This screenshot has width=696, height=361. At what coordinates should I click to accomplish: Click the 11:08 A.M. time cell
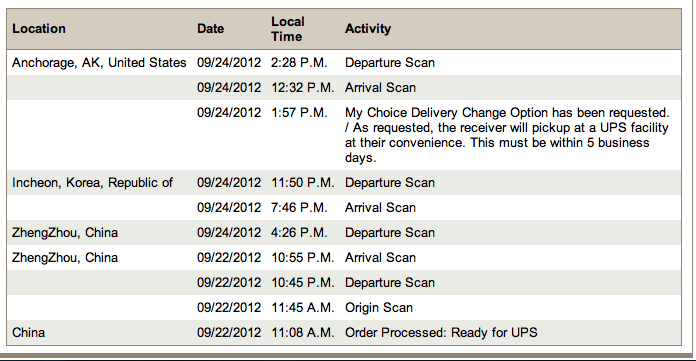pos(303,333)
